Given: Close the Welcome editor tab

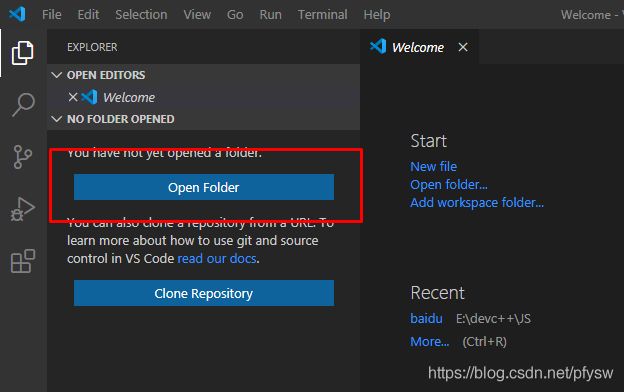Looking at the screenshot, I should tap(463, 47).
